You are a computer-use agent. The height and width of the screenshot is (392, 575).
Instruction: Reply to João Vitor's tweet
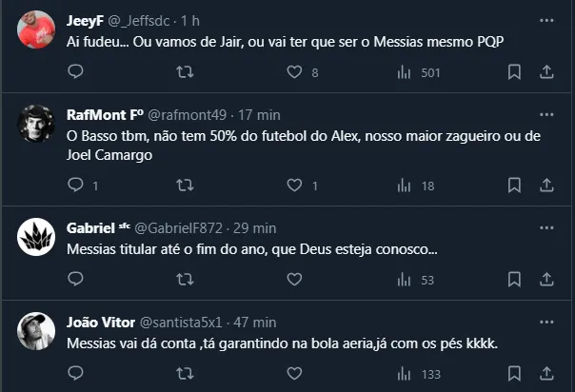[76, 374]
